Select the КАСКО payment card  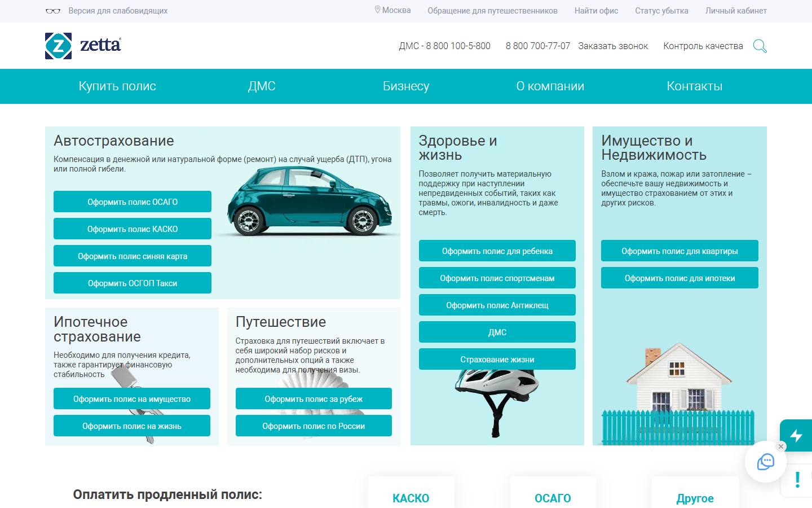[x=411, y=493]
